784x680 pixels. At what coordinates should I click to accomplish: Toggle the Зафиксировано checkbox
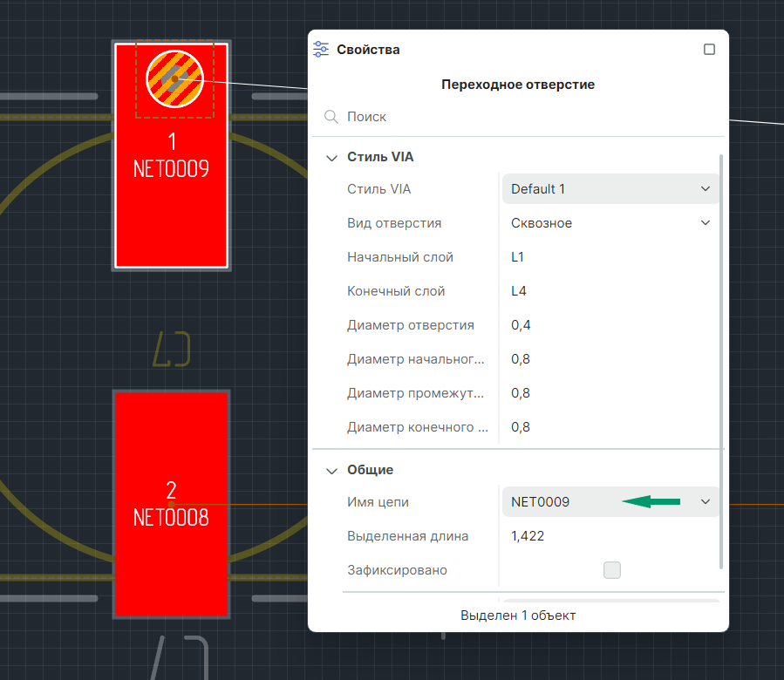tap(612, 570)
